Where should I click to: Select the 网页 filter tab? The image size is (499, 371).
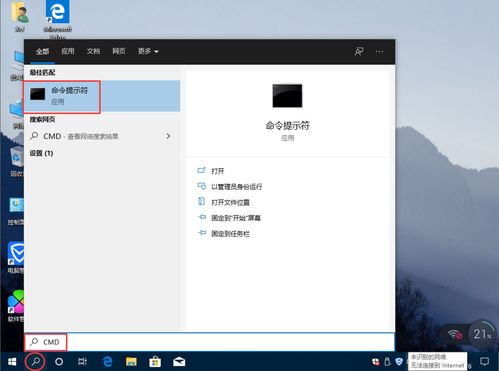coord(119,51)
